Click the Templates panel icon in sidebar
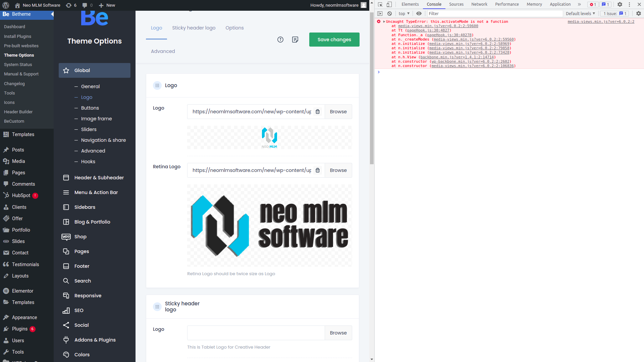The image size is (644, 362). tap(6, 134)
